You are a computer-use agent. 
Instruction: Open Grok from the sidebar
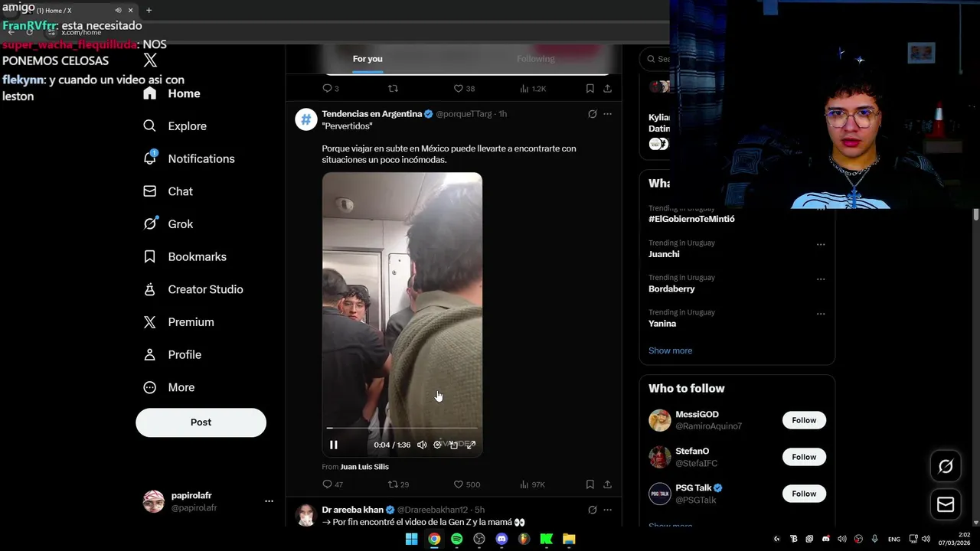coord(168,224)
